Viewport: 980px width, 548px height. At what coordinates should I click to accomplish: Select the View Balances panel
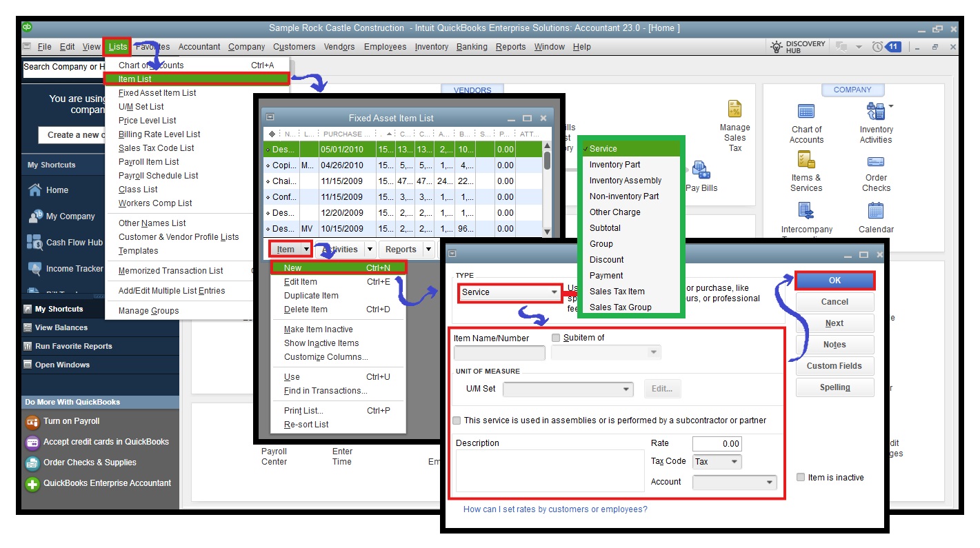[100, 327]
